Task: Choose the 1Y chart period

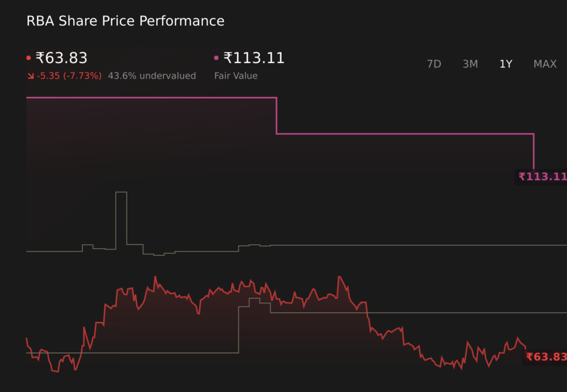Action: pos(506,64)
